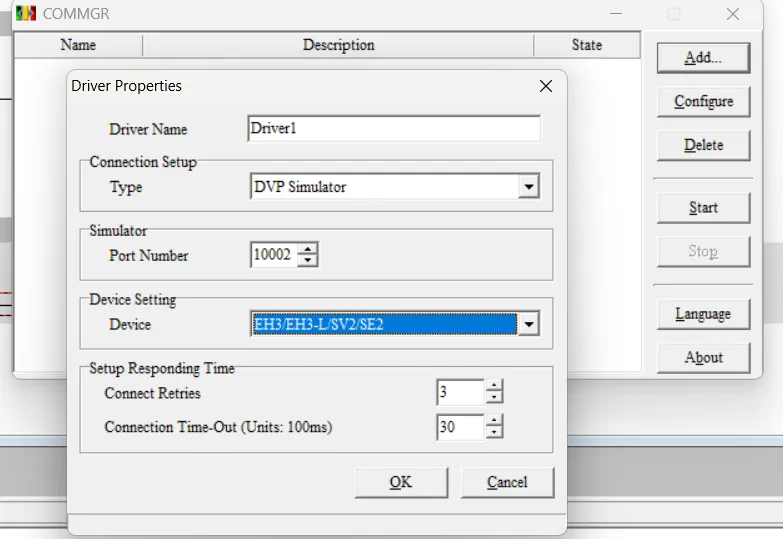783x539 pixels.
Task: Decrease the Port Number value
Action: tap(308, 260)
